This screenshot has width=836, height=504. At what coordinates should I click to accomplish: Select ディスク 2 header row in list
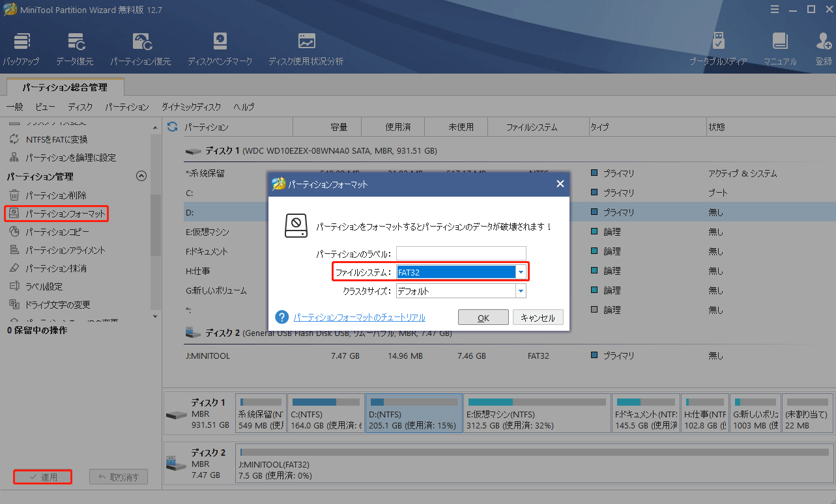[x=508, y=333]
